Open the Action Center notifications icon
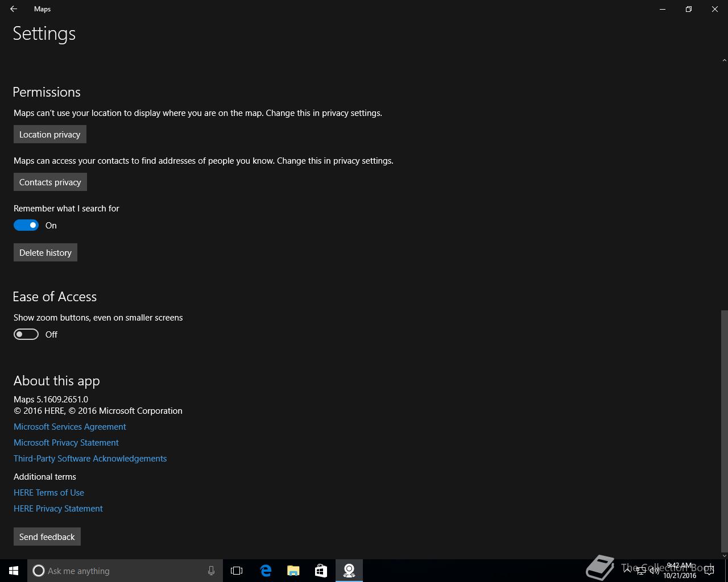This screenshot has height=582, width=728. [709, 571]
